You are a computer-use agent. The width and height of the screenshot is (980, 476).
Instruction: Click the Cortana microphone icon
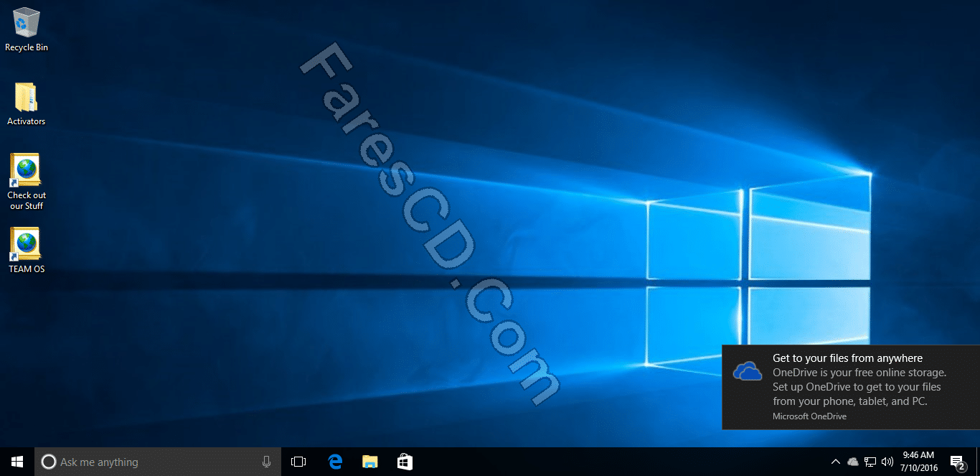[267, 462]
